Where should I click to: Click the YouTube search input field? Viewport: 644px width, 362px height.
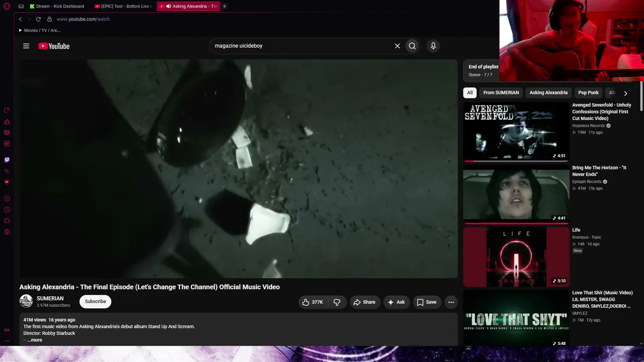point(302,46)
